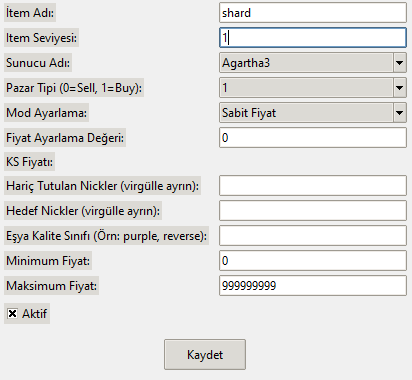Click the Kaydet save button
This screenshot has height=380, width=412.
pos(205,354)
